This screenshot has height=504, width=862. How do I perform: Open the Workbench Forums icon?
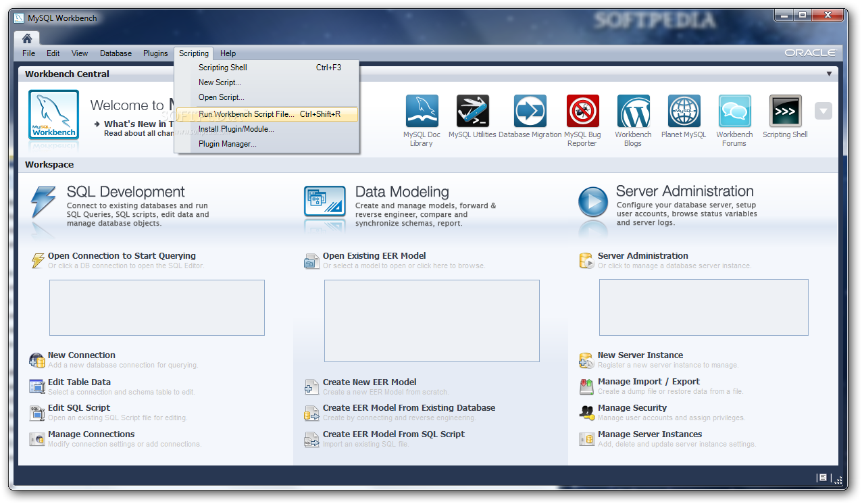pyautogui.click(x=734, y=111)
